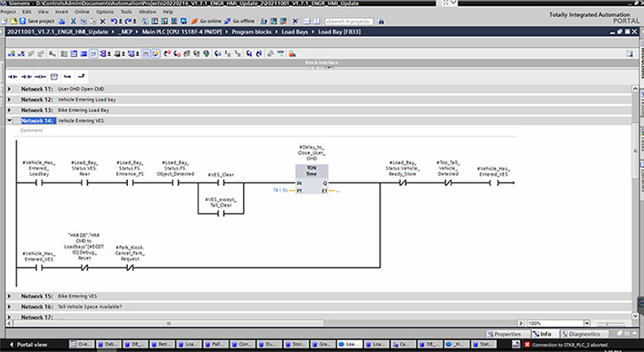Select the close branch ladder tool
The height and width of the screenshot is (352, 644).
tap(82, 75)
